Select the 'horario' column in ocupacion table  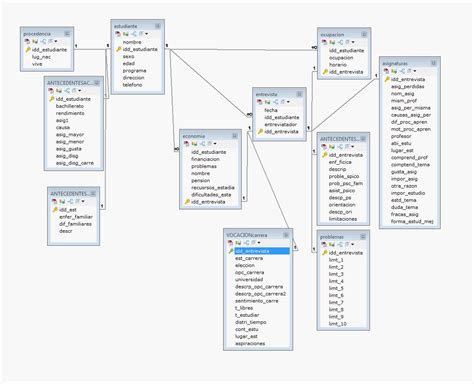(338, 65)
